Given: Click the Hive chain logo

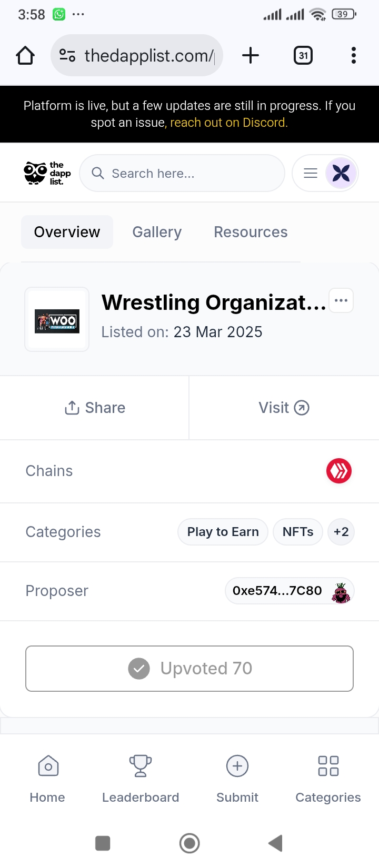Looking at the screenshot, I should click(339, 471).
